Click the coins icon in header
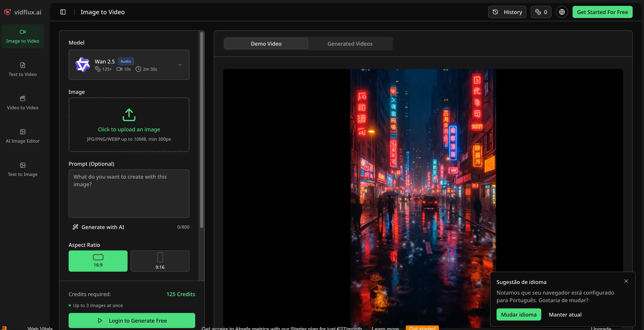Image resolution: width=644 pixels, height=330 pixels. click(x=538, y=12)
